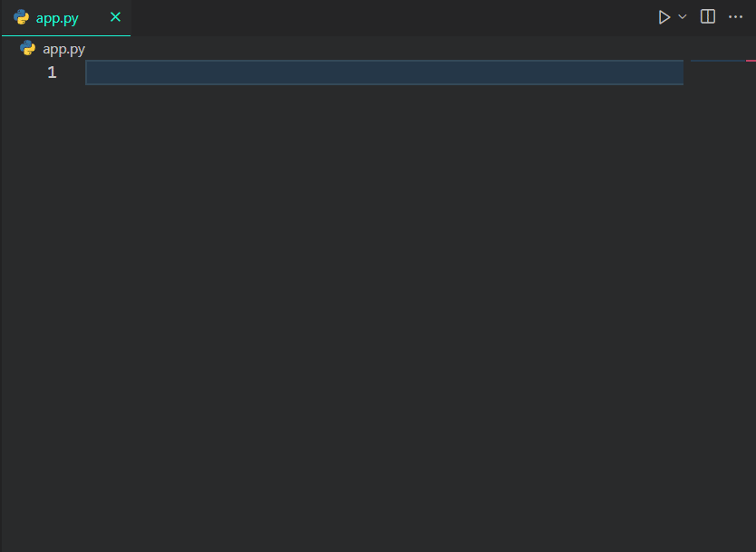Close the app.py tab
The height and width of the screenshot is (552, 756).
coord(115,17)
